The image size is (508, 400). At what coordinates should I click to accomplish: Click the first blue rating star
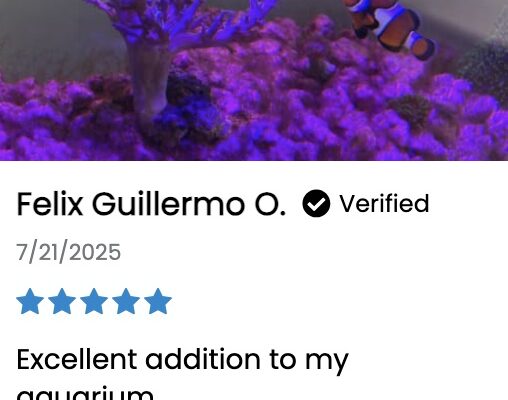tap(30, 301)
